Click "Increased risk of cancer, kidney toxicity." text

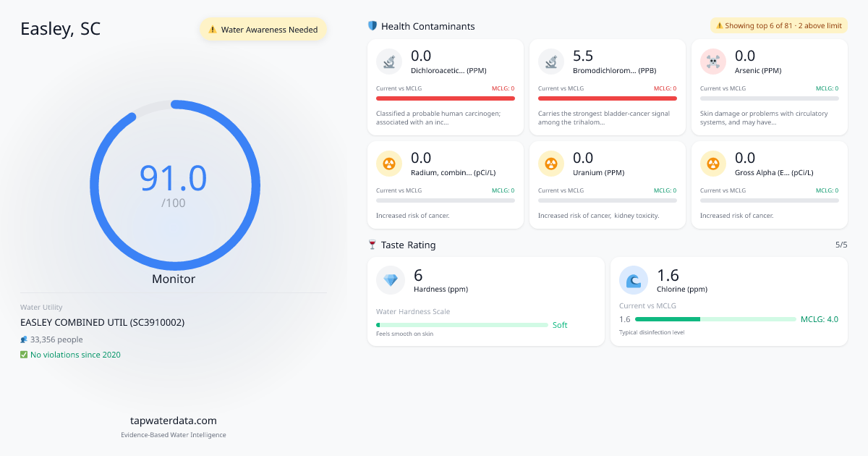tap(599, 216)
